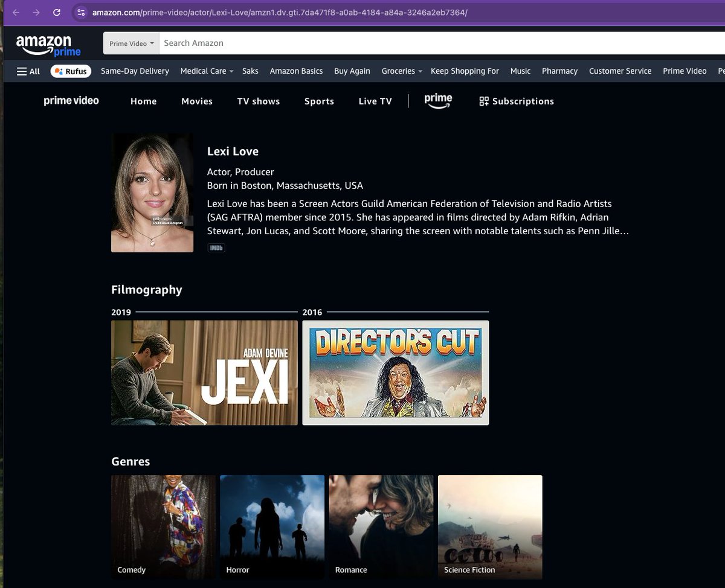
Task: Go to the Home tab
Action: coord(144,101)
